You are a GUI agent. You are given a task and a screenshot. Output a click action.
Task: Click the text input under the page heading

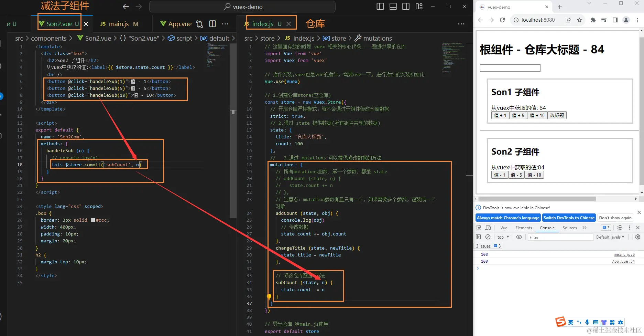510,68
